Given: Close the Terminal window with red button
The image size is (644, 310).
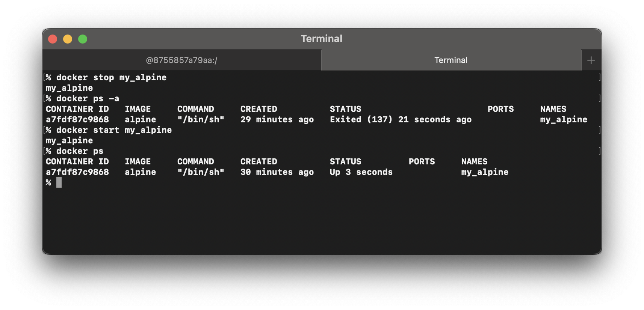Looking at the screenshot, I should click(53, 39).
